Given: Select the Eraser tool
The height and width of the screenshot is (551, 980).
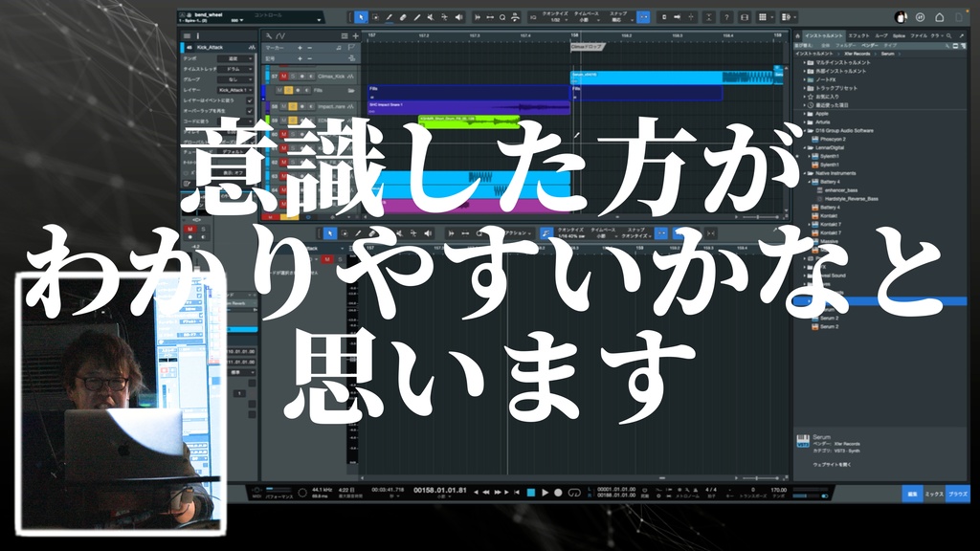Looking at the screenshot, I should [x=402, y=16].
